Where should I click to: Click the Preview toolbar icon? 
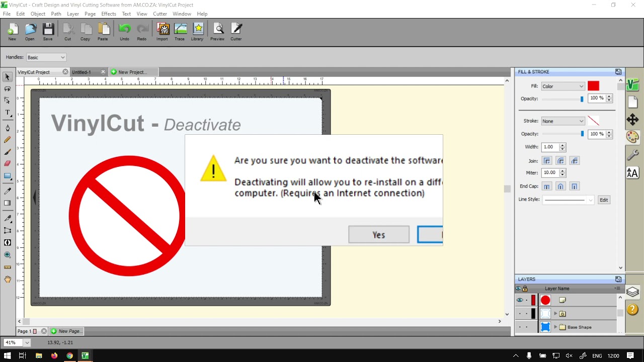tap(217, 32)
